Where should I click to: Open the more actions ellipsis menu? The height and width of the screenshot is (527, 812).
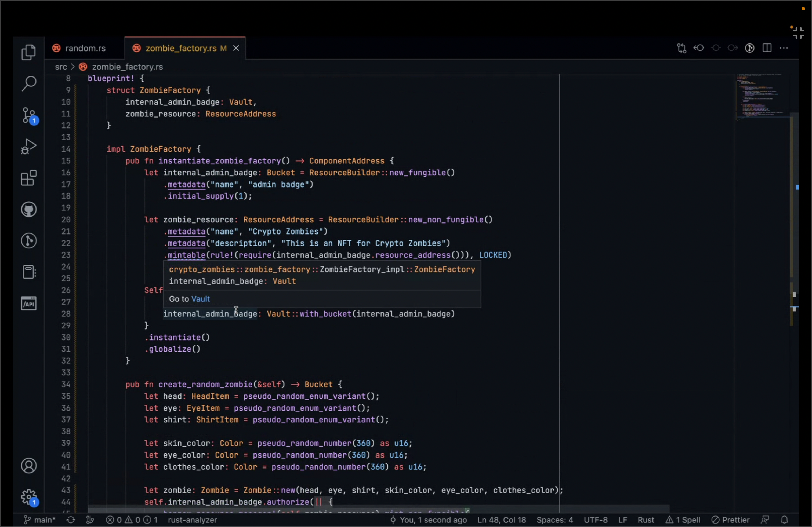[x=784, y=48]
